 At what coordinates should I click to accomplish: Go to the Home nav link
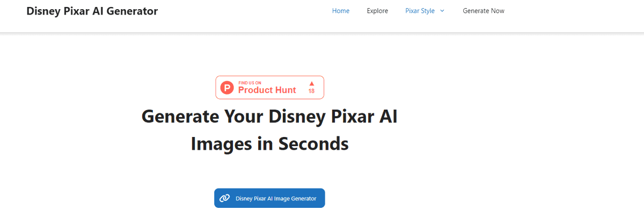pos(341,11)
